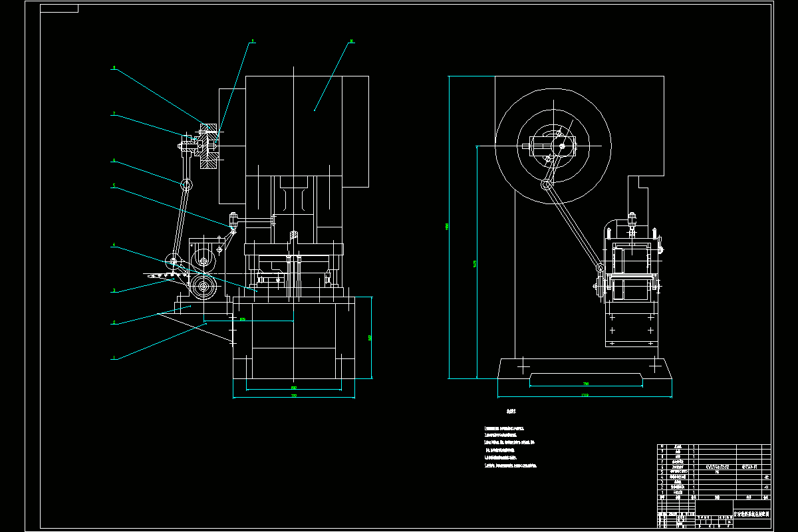Click part balloon number 4
Image resolution: width=798 pixels, height=532 pixels.
[x=114, y=245]
